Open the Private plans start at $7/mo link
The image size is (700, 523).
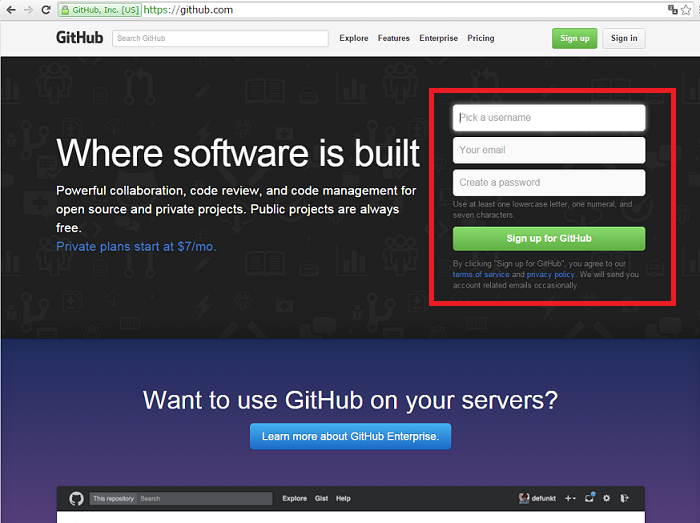coord(136,247)
